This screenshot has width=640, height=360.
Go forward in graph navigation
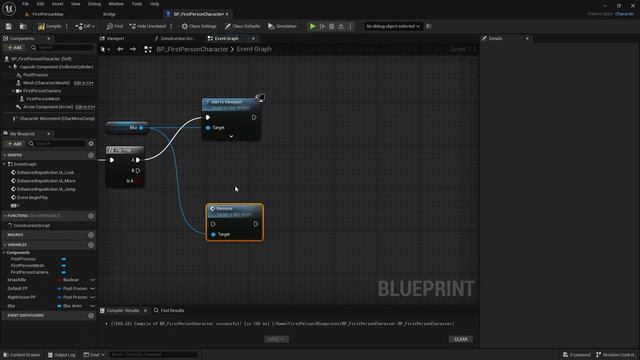point(133,49)
